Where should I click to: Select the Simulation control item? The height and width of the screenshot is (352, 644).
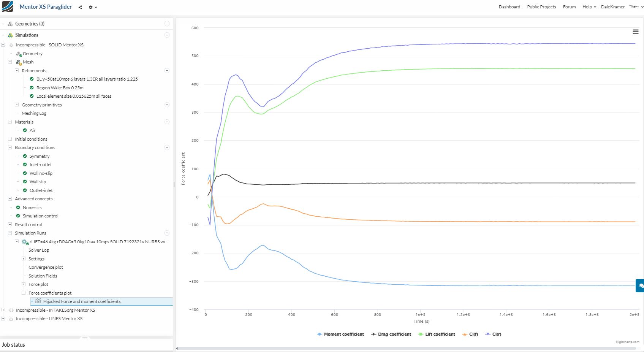pos(40,216)
